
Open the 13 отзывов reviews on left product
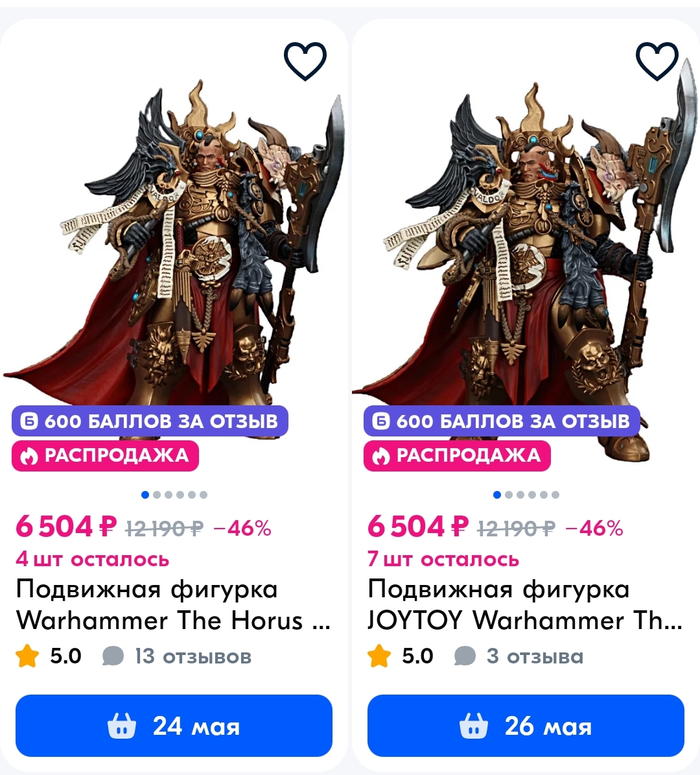tap(177, 656)
